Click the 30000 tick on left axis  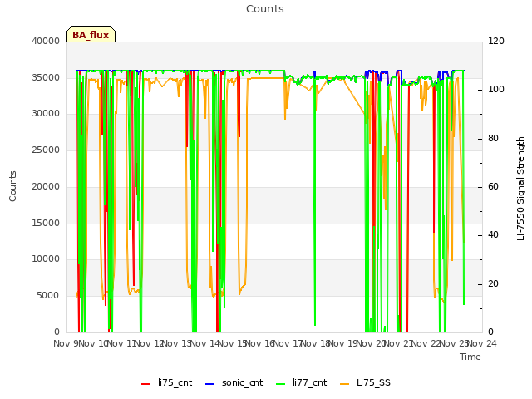click(46, 113)
